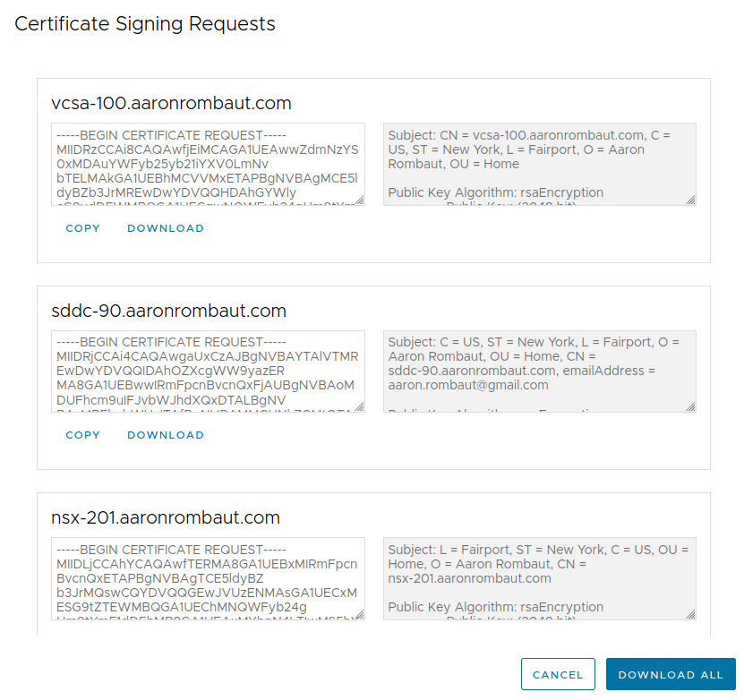Click the vcsa-100 Subject details box
Screen dimensions: 744x700
[539, 164]
